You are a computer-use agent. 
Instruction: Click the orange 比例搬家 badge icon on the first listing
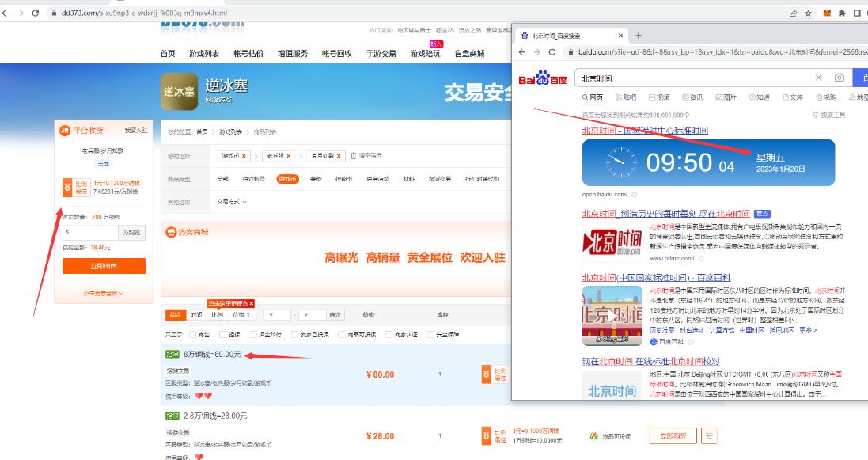point(486,374)
